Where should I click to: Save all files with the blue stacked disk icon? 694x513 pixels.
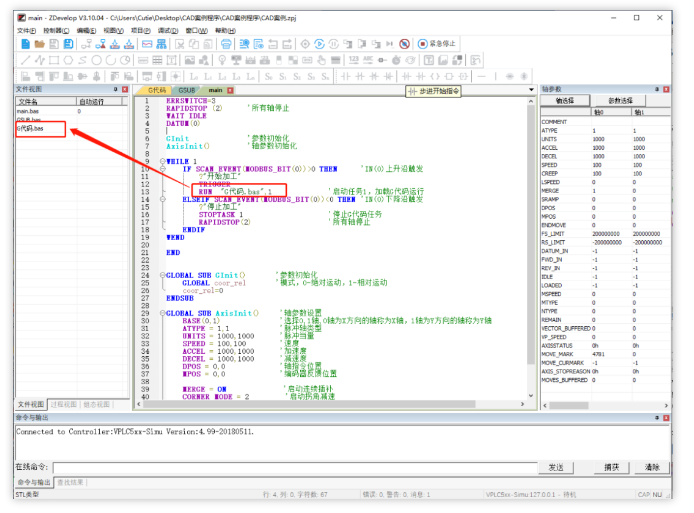(x=68, y=44)
